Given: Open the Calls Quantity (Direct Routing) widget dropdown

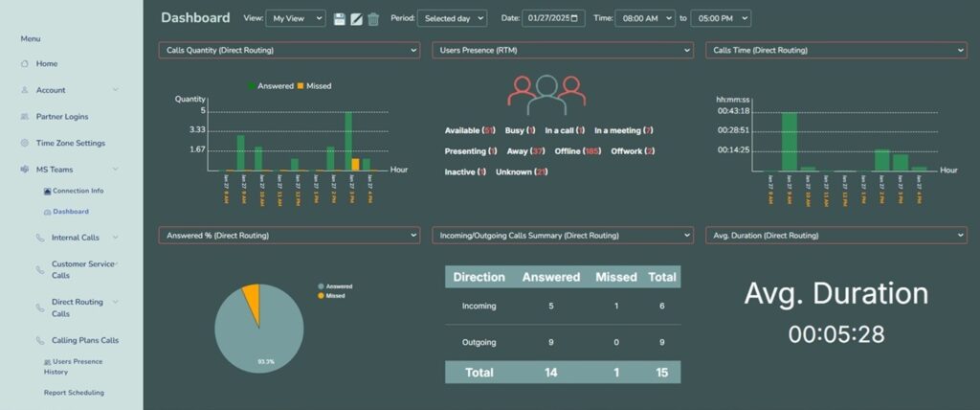Looking at the screenshot, I should pos(289,50).
